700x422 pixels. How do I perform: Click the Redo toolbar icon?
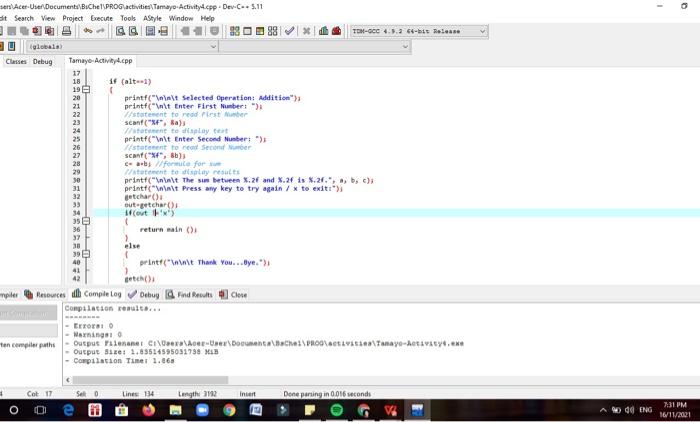coord(100,31)
